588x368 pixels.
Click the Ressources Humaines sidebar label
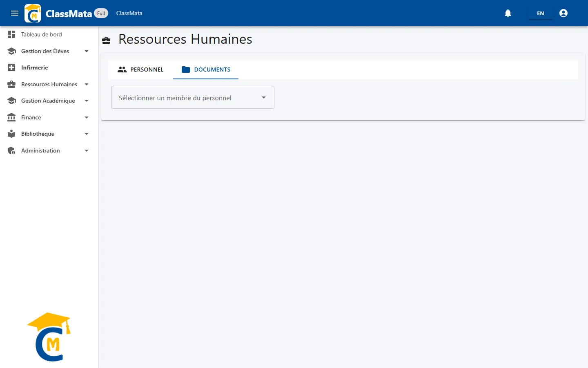click(49, 84)
